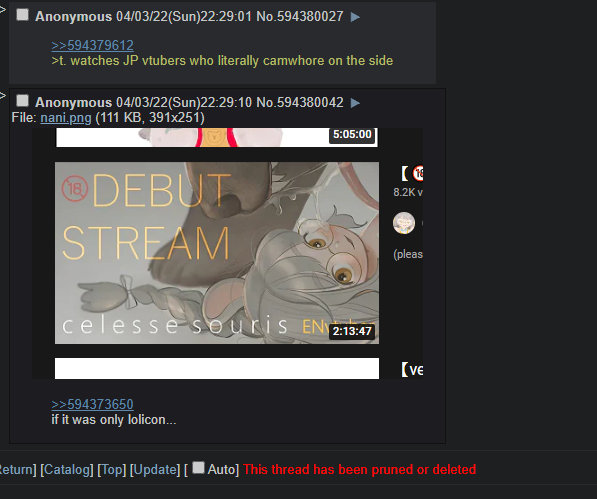Tick checkbox for post 594380027
Viewport: 597px width, 499px height.
(22, 15)
